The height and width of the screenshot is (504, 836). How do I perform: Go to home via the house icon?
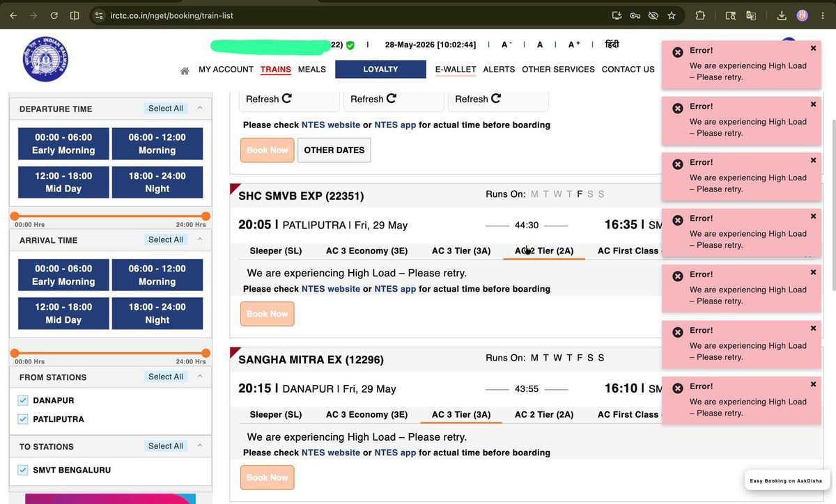(185, 70)
